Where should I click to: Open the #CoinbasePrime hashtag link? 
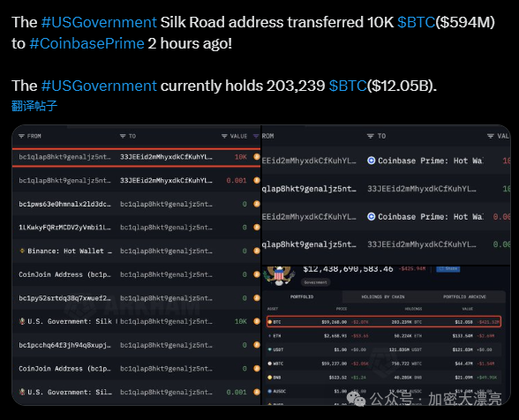(x=86, y=44)
